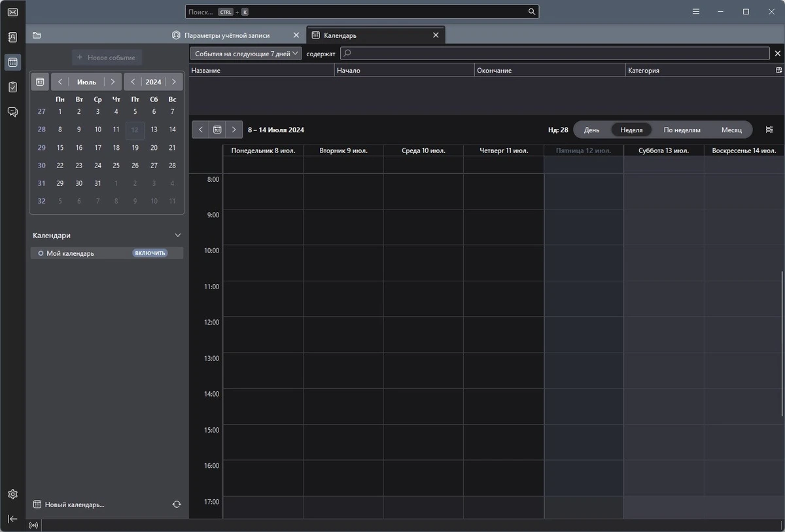Switch to Месяц view
The width and height of the screenshot is (785, 532).
(731, 130)
